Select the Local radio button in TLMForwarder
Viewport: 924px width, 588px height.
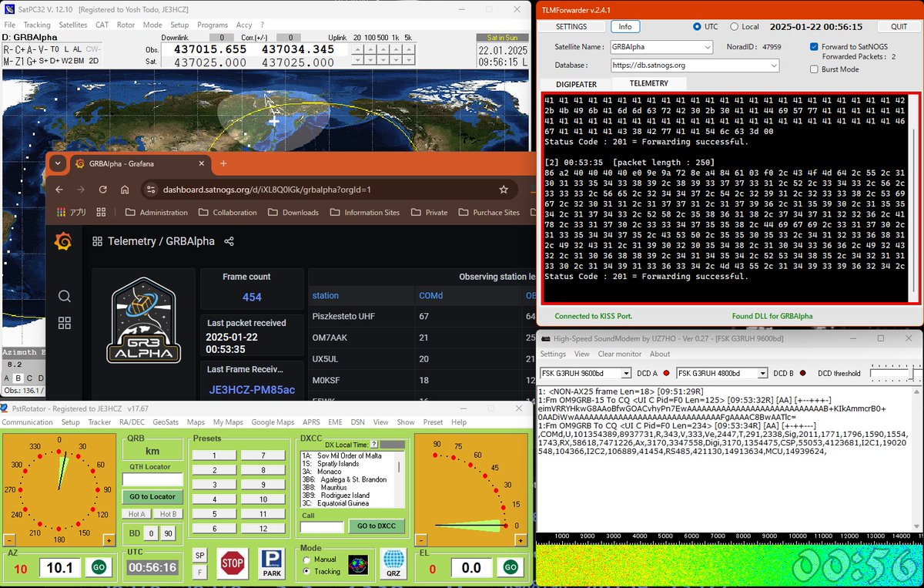pyautogui.click(x=734, y=26)
